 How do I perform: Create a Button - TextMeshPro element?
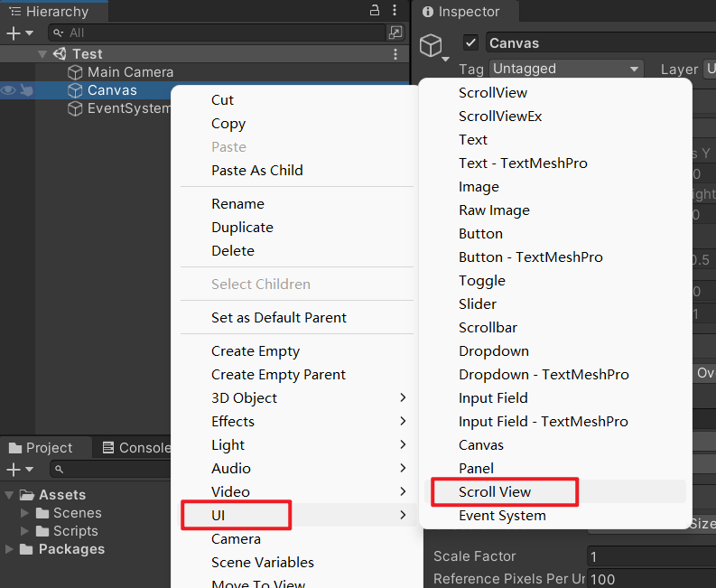coord(531,257)
